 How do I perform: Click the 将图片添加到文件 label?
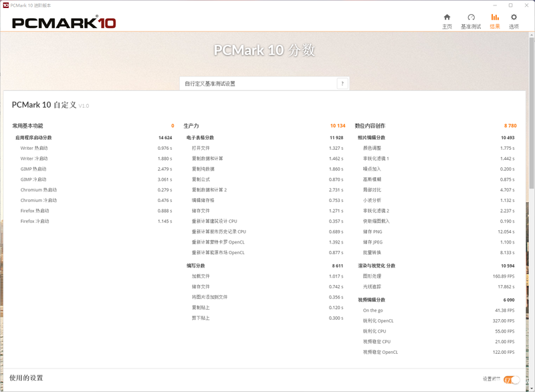tap(209, 297)
